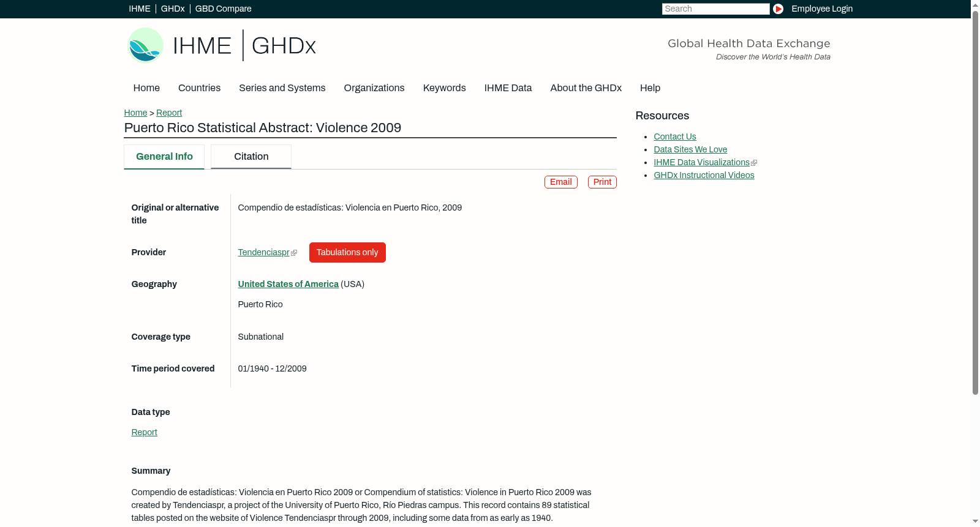Click the external link icon beside Tendenciaspr

(294, 253)
